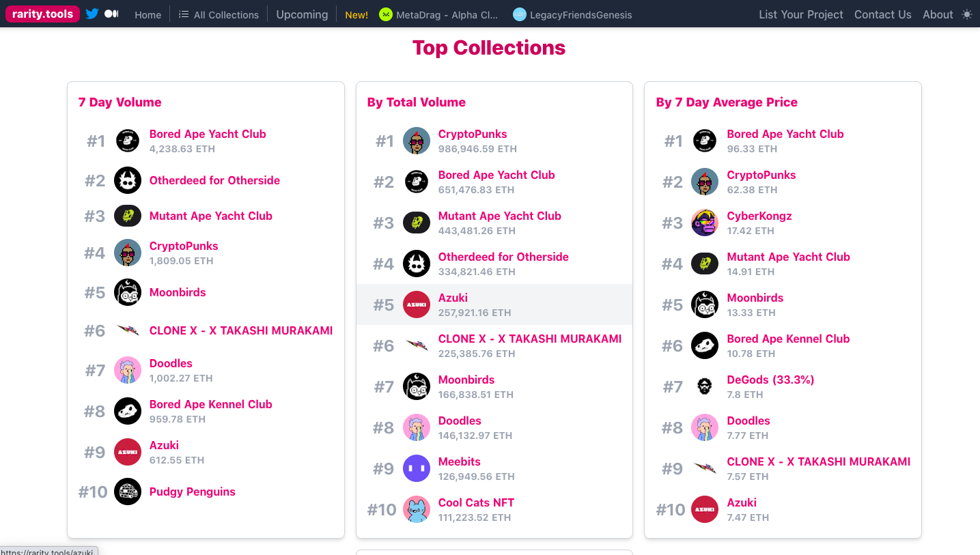Open CyberKongz collection link
Image resolution: width=980 pixels, height=555 pixels.
[x=759, y=216]
